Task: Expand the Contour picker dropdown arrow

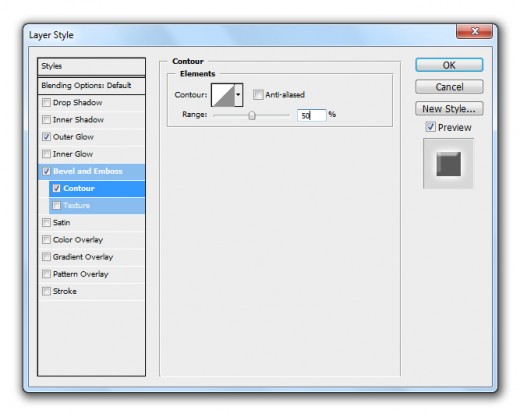Action: tap(238, 95)
